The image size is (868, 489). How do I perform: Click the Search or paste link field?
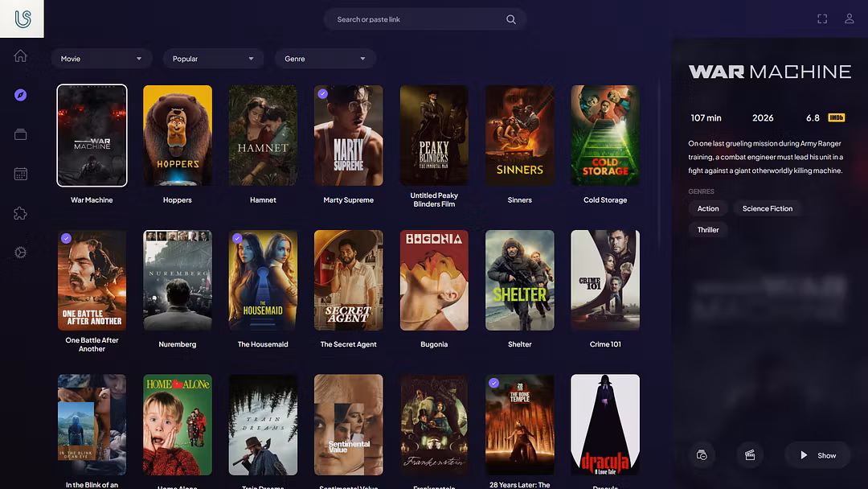click(x=418, y=19)
